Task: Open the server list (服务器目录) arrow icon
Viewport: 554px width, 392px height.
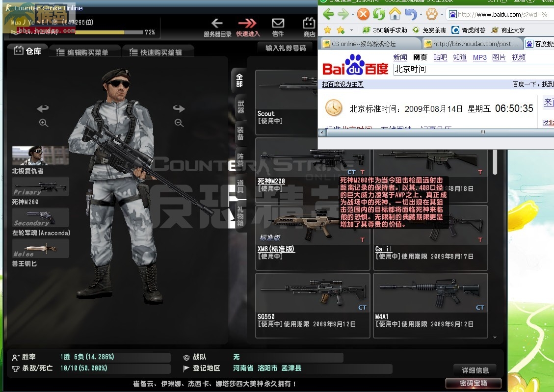Action: 217,24
